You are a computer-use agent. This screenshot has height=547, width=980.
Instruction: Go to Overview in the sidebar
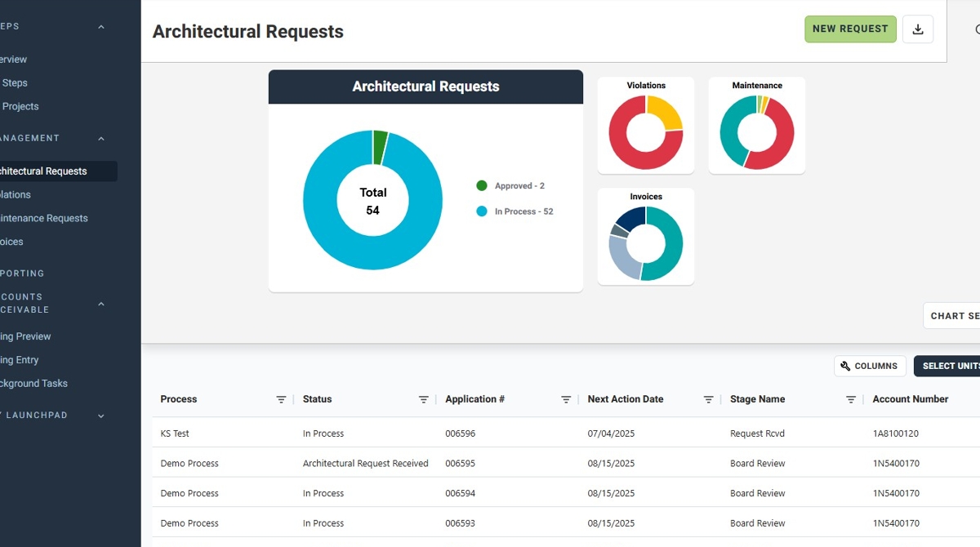12,60
